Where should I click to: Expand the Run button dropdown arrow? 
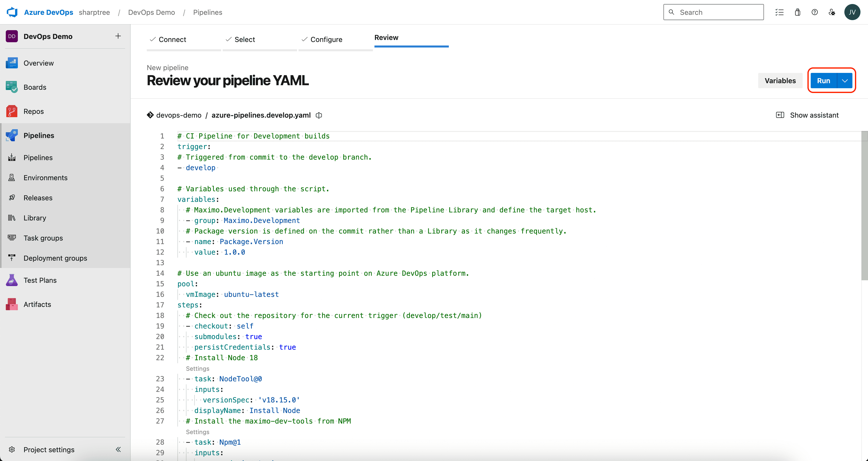tap(845, 80)
